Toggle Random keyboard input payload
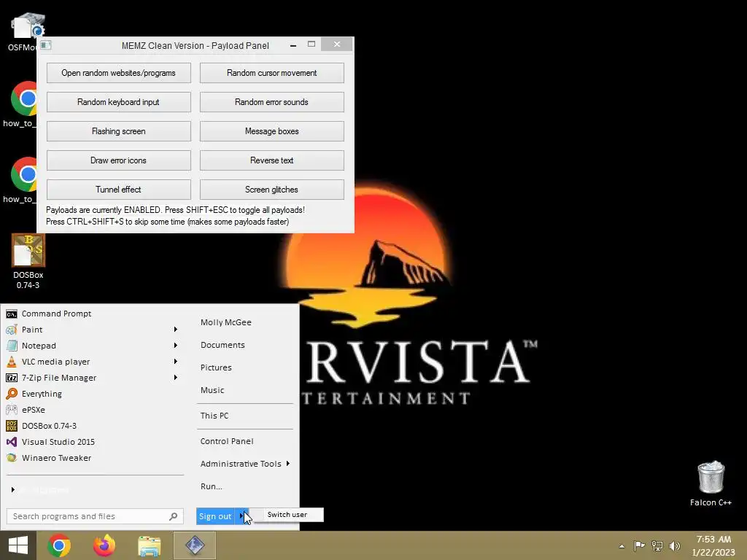747x560 pixels. [x=119, y=102]
